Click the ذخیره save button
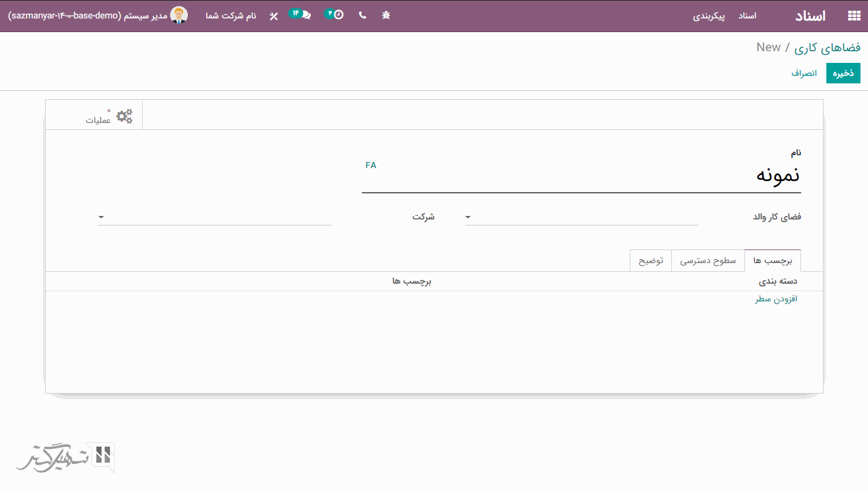This screenshot has height=490, width=868. tap(843, 73)
